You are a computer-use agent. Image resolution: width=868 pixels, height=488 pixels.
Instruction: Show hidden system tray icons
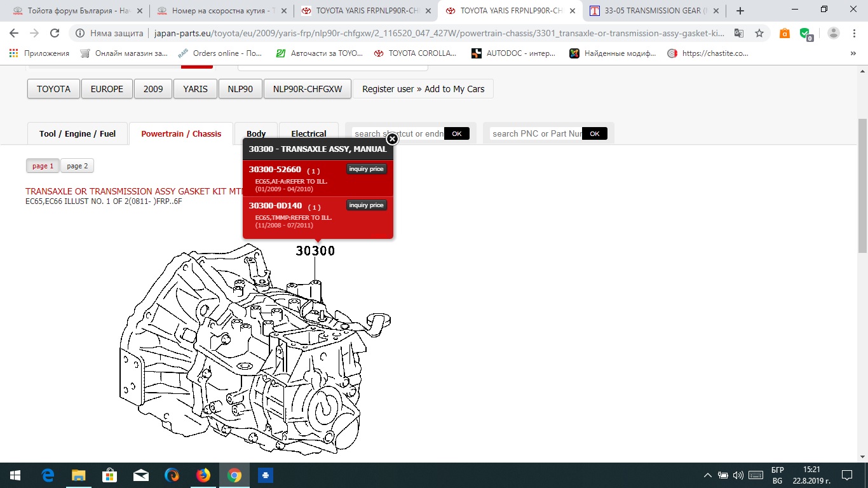708,475
